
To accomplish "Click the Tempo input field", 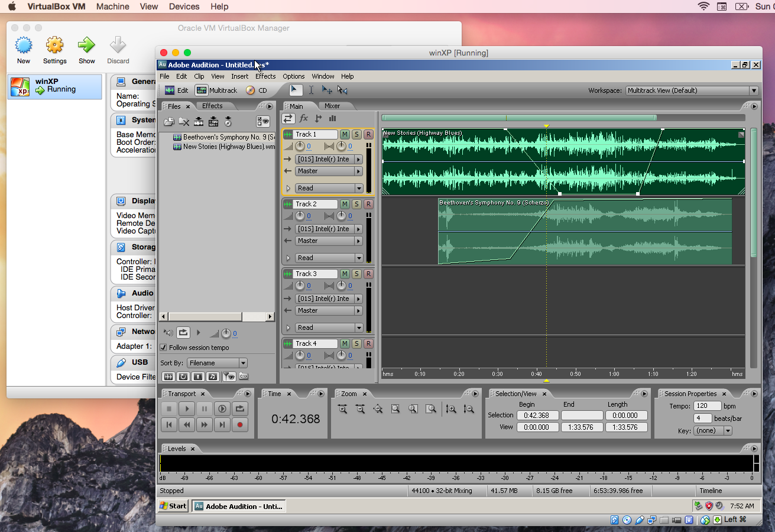I will (x=707, y=406).
